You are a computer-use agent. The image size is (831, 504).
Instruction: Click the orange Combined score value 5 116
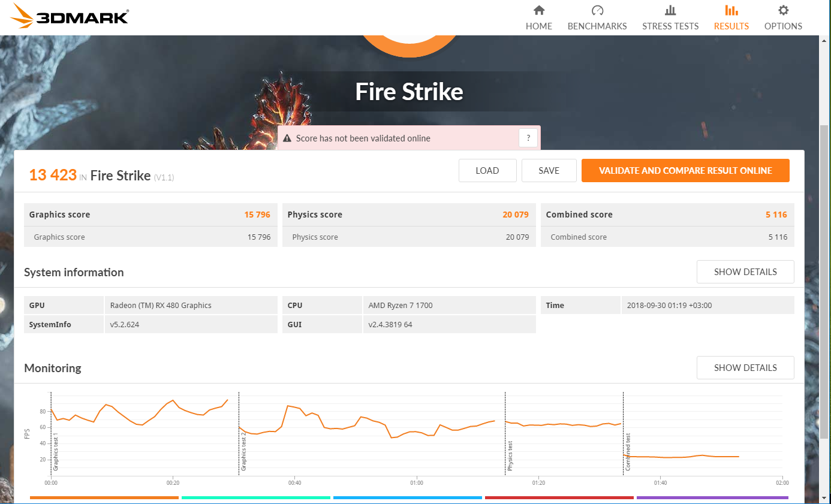(x=776, y=215)
